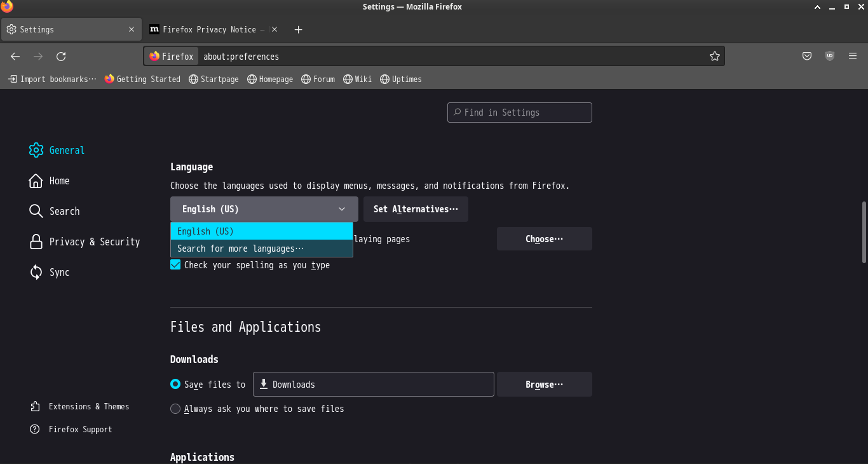Toggle Check your spelling as you type
Screen dimensions: 868x464
point(176,265)
